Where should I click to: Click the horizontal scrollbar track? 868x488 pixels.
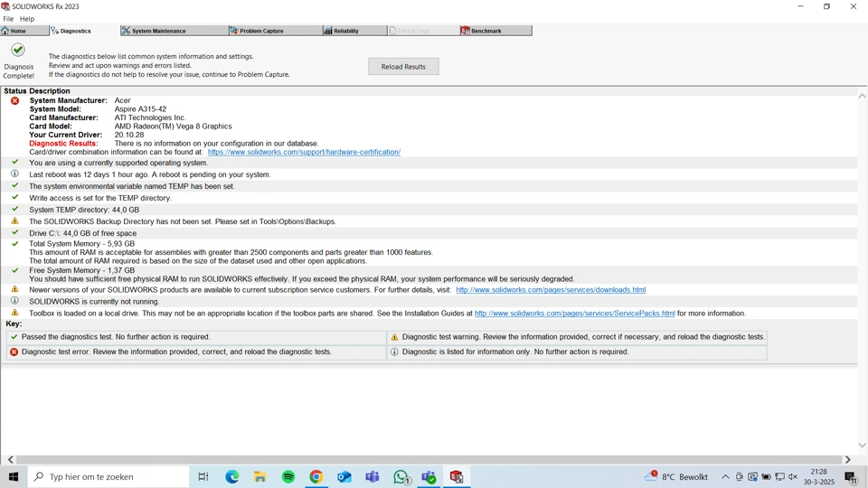[429, 459]
